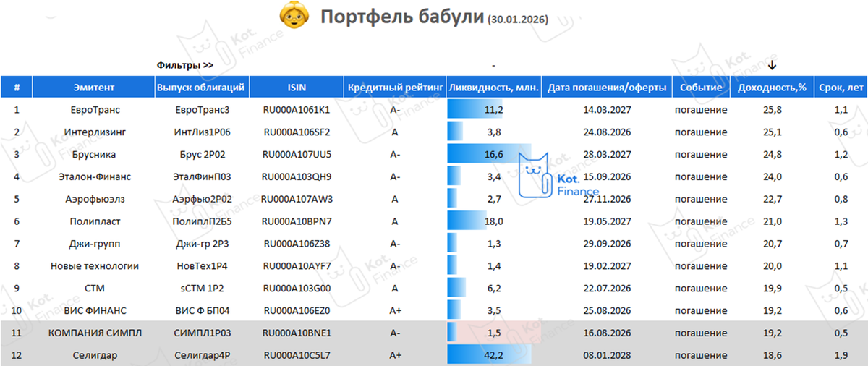Click ISIN RU000A107UU5

[297, 154]
